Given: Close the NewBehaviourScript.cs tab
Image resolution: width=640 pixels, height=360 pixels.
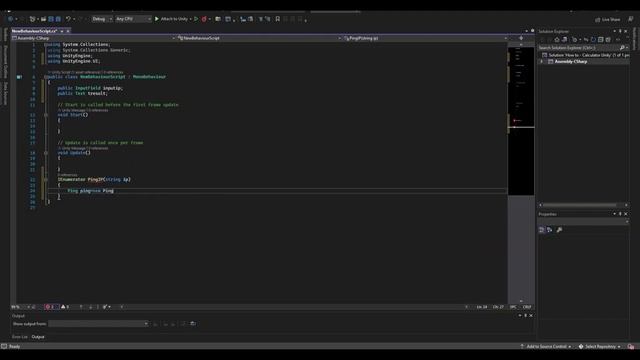Looking at the screenshot, I should pos(68,31).
